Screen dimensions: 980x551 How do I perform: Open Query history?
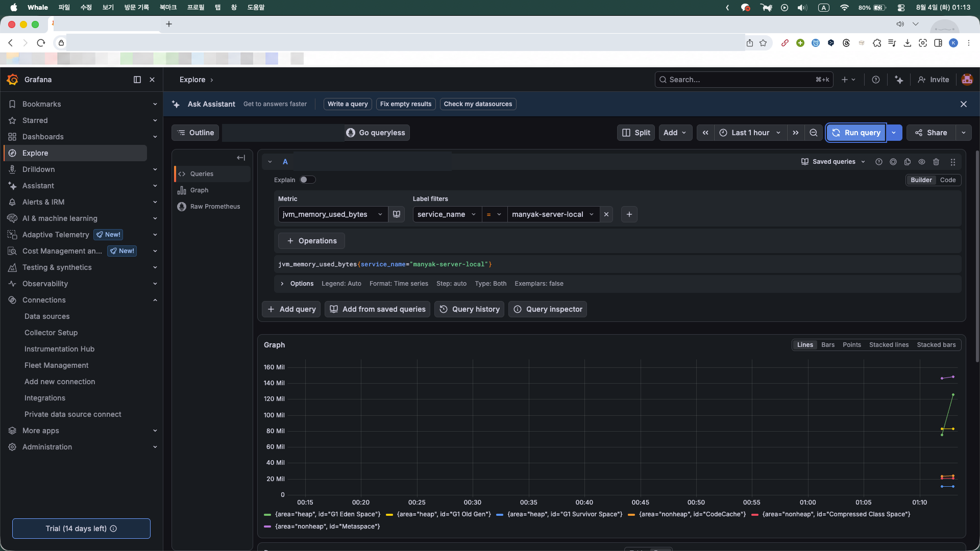pyautogui.click(x=470, y=309)
